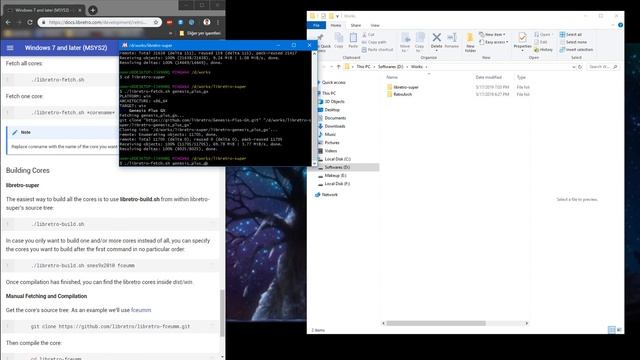Open the Easy access dropdown in ribbon
The width and height of the screenshot is (640, 360).
494,42
